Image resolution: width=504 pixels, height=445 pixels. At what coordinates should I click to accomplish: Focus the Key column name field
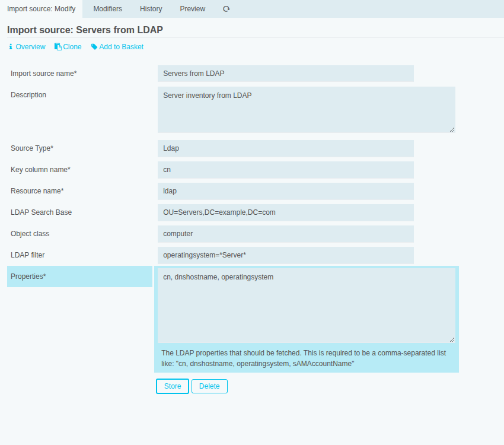285,170
